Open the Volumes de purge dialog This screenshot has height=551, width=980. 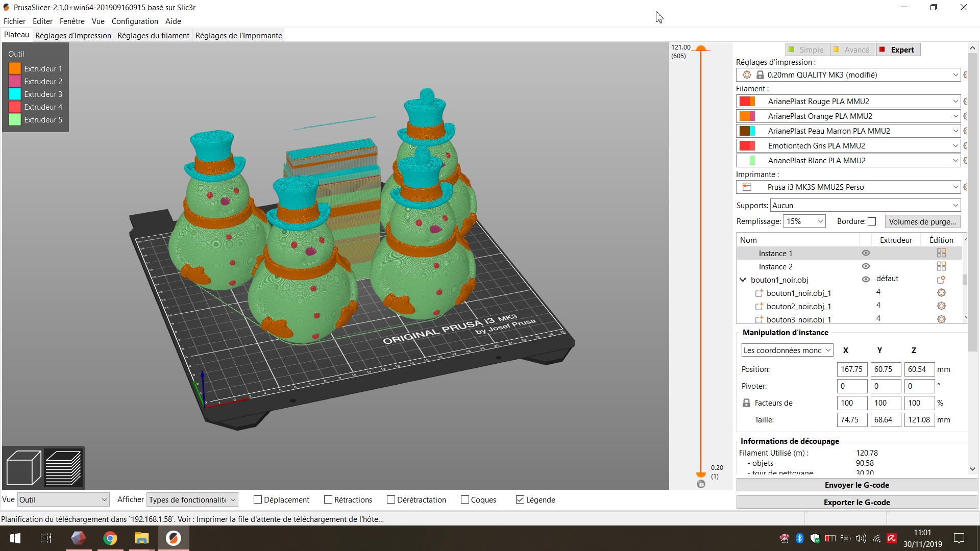pyautogui.click(x=922, y=221)
